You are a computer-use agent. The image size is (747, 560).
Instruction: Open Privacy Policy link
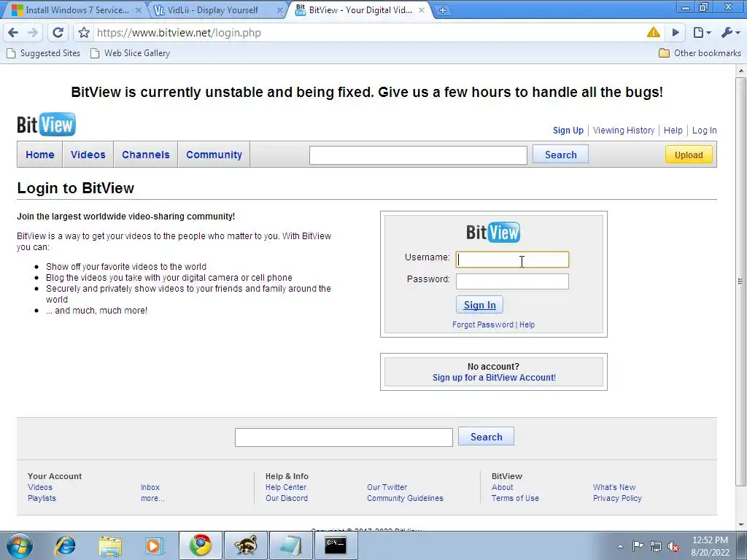pyautogui.click(x=617, y=498)
